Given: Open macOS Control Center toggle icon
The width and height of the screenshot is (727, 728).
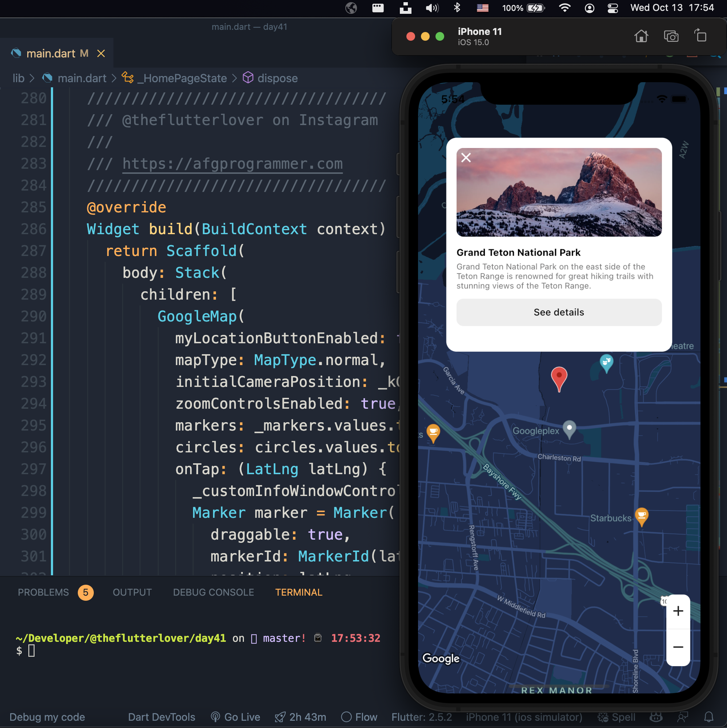Looking at the screenshot, I should (613, 8).
